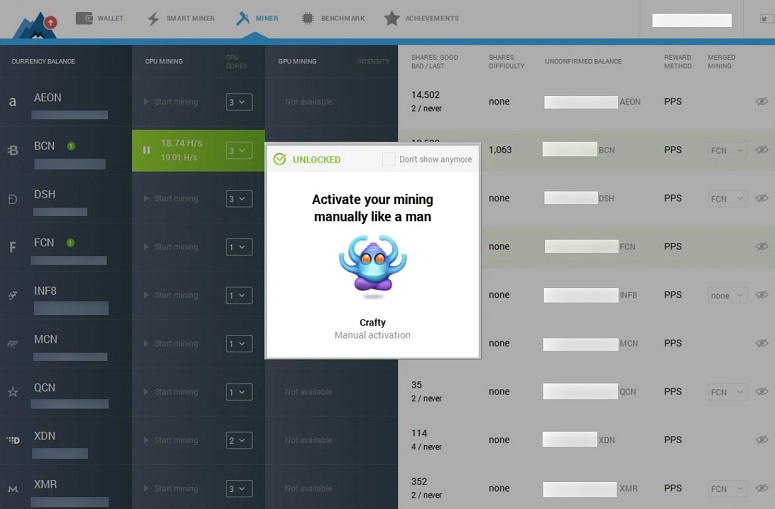Click the wallet icon in the top bar

click(84, 18)
